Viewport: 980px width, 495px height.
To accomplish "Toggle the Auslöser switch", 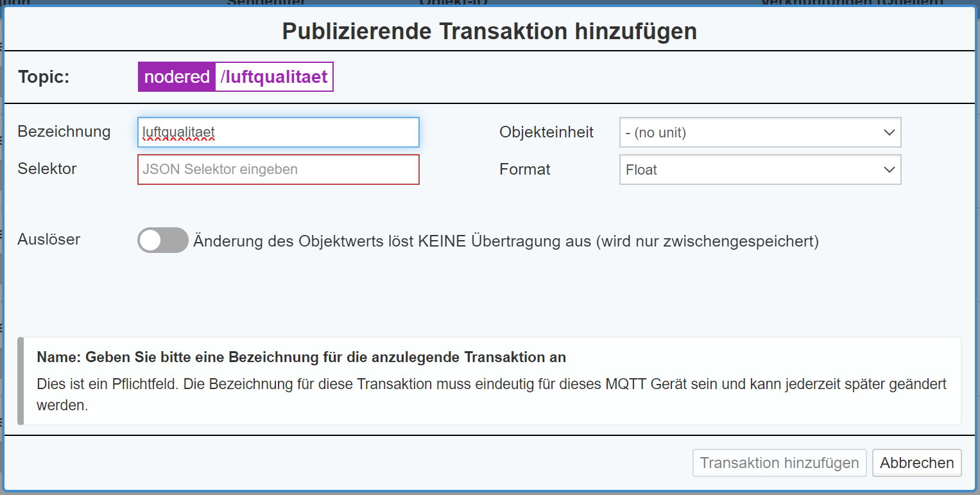I will tap(163, 240).
